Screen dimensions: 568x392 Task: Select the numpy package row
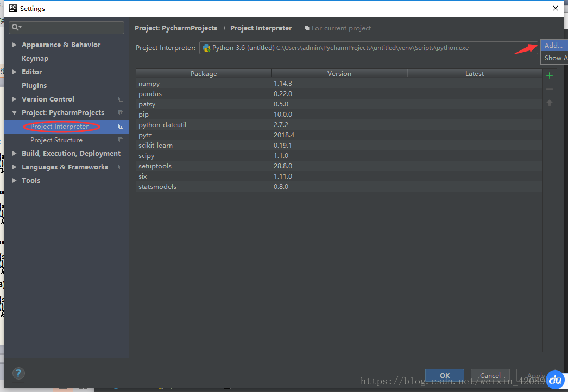(x=339, y=83)
